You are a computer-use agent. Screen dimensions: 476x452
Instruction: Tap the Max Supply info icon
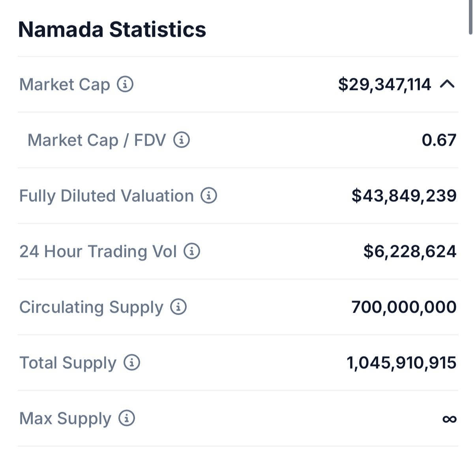point(127,418)
